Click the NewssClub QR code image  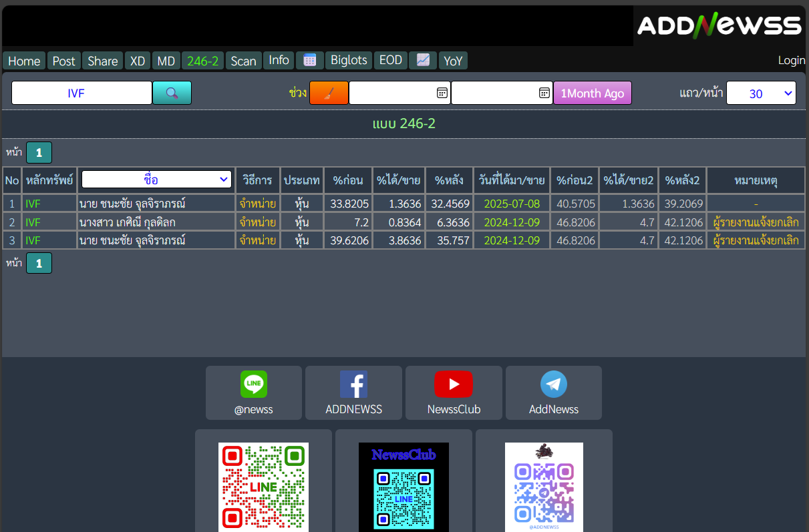point(403,487)
